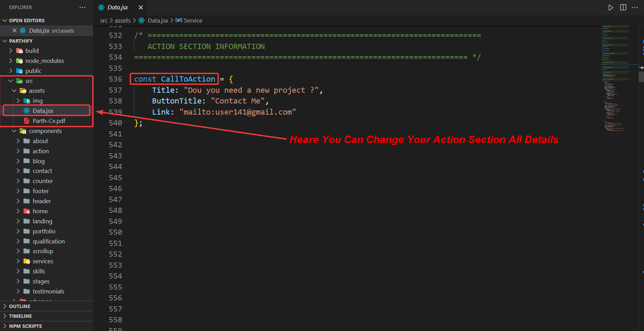Close Data.jsx in Open Editors list
Screen dimensions: 644x331
[15, 31]
